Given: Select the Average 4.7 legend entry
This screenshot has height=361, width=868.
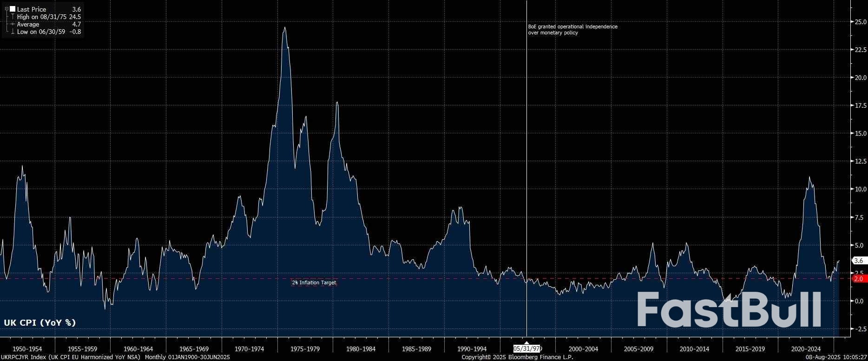Looking at the screenshot, I should 28,24.
